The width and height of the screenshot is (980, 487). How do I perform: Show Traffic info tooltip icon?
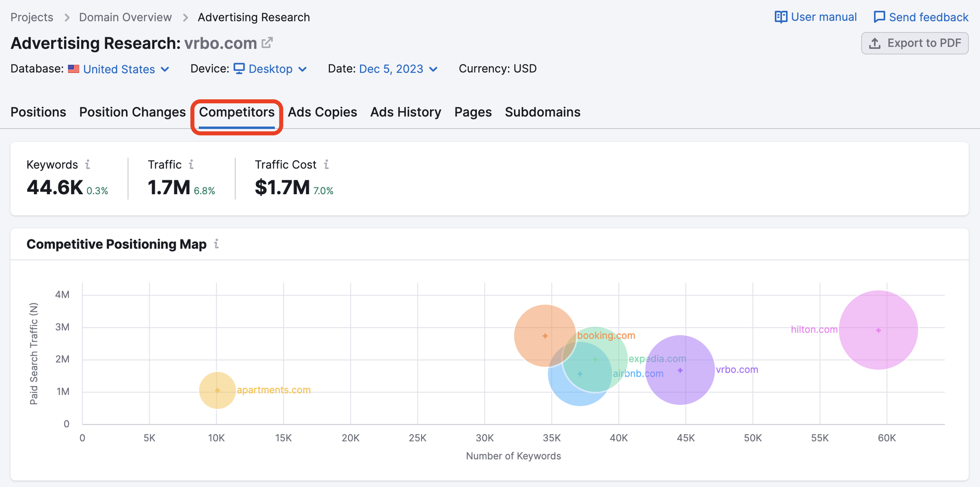(192, 165)
